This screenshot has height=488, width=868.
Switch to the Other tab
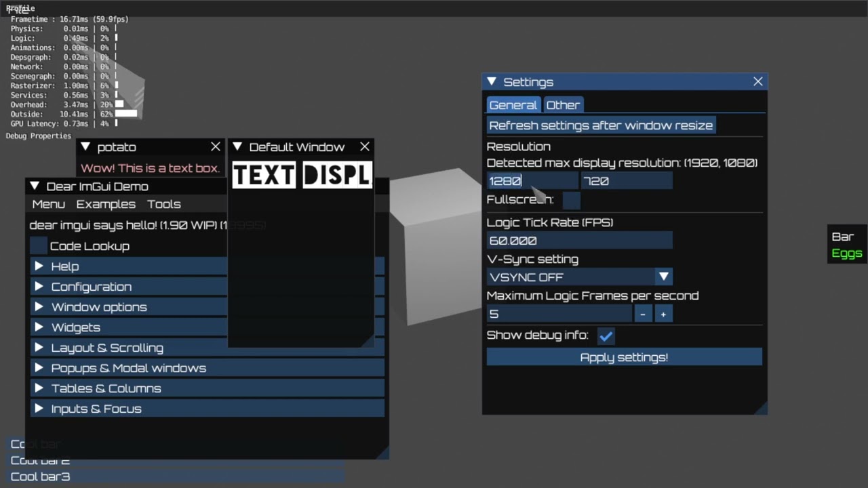click(x=563, y=105)
